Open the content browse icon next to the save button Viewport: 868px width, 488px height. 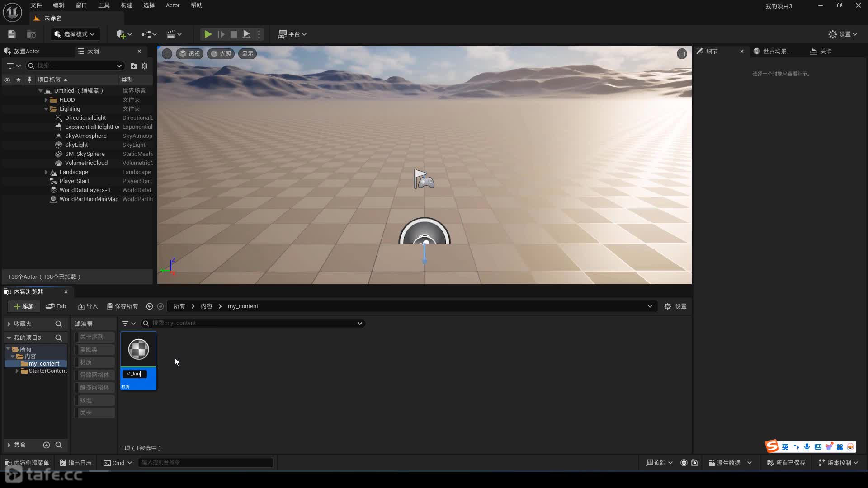(31, 34)
